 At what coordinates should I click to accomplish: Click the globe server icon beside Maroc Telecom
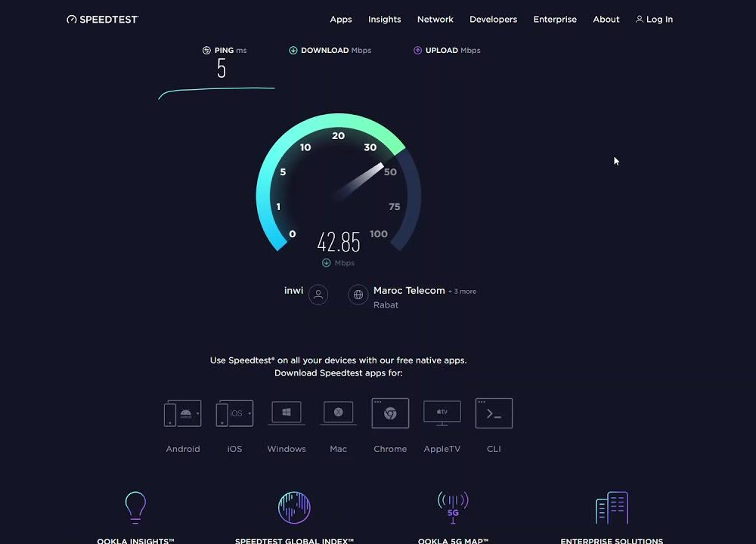pyautogui.click(x=358, y=295)
